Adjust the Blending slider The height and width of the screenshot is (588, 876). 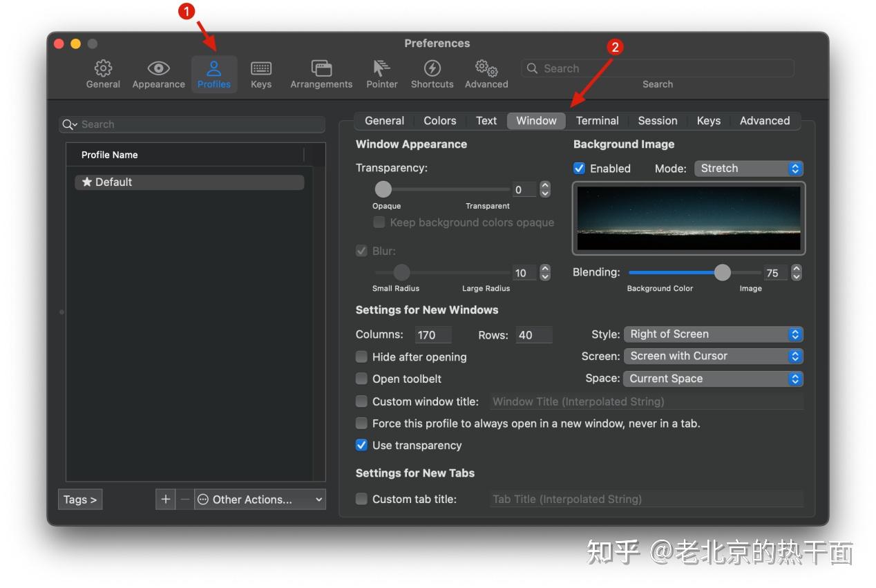[723, 273]
